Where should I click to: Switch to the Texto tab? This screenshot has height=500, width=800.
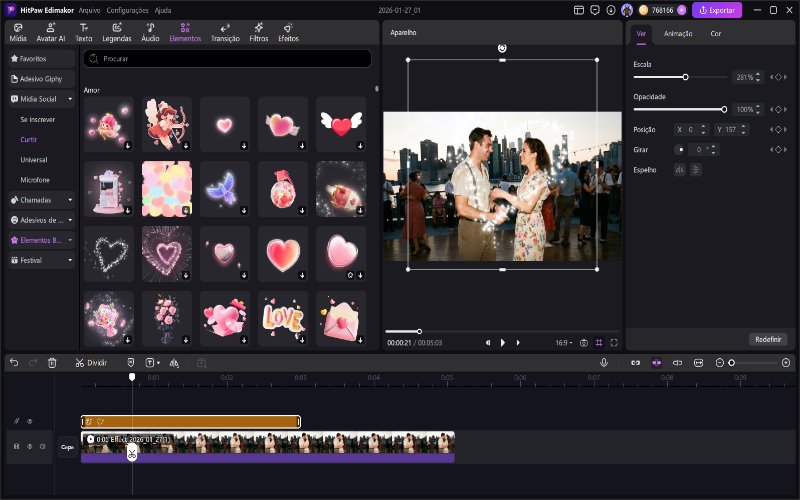84,33
